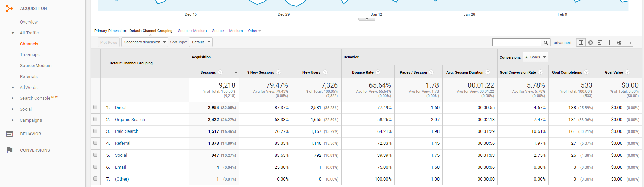
Task: Select the Term cloud view icon
Action: pos(619,43)
